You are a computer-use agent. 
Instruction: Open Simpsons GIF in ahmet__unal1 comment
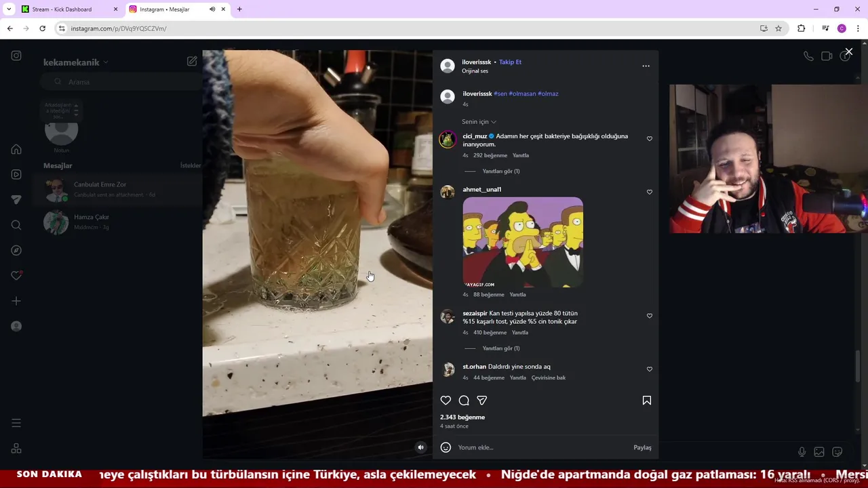tap(523, 243)
